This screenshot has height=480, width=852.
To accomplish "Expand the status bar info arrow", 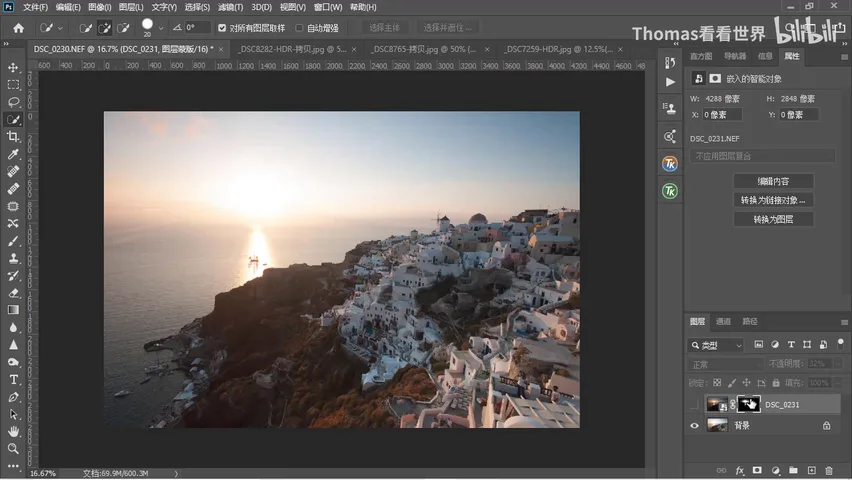I will coord(176,473).
